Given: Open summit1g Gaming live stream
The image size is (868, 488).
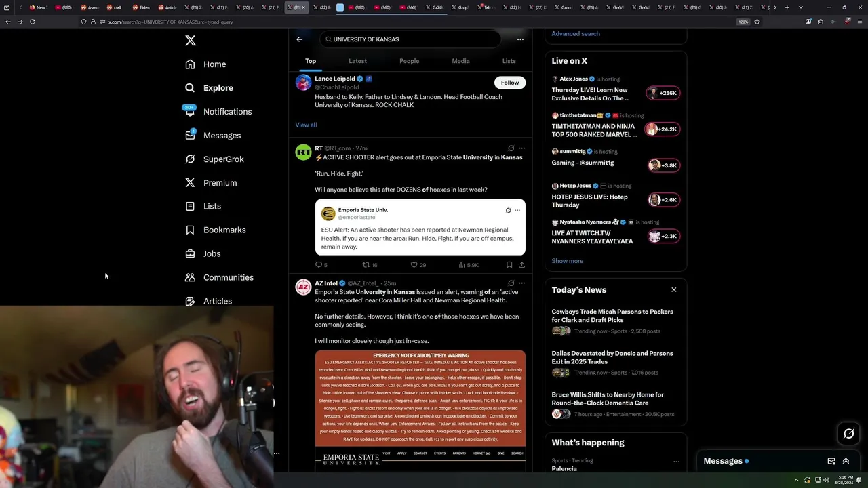Looking at the screenshot, I should click(616, 158).
